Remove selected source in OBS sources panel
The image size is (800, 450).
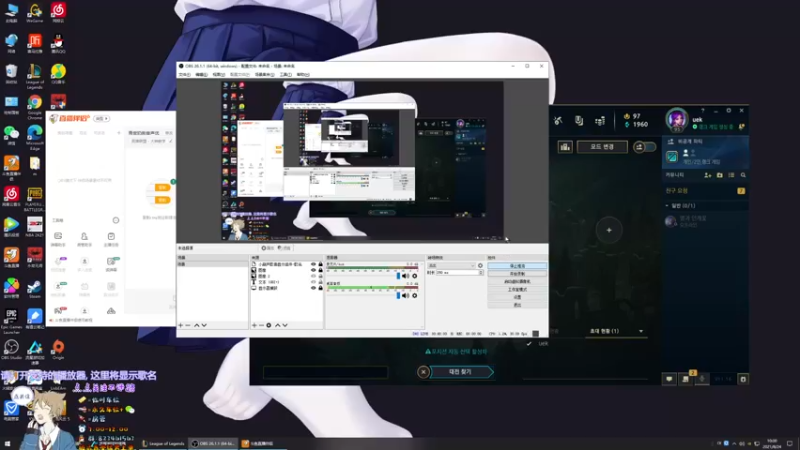(261, 325)
